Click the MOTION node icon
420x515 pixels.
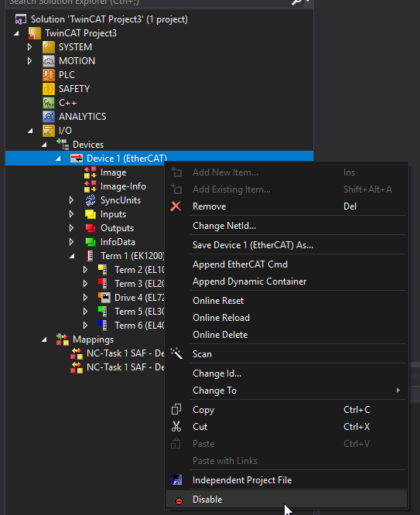(49, 61)
